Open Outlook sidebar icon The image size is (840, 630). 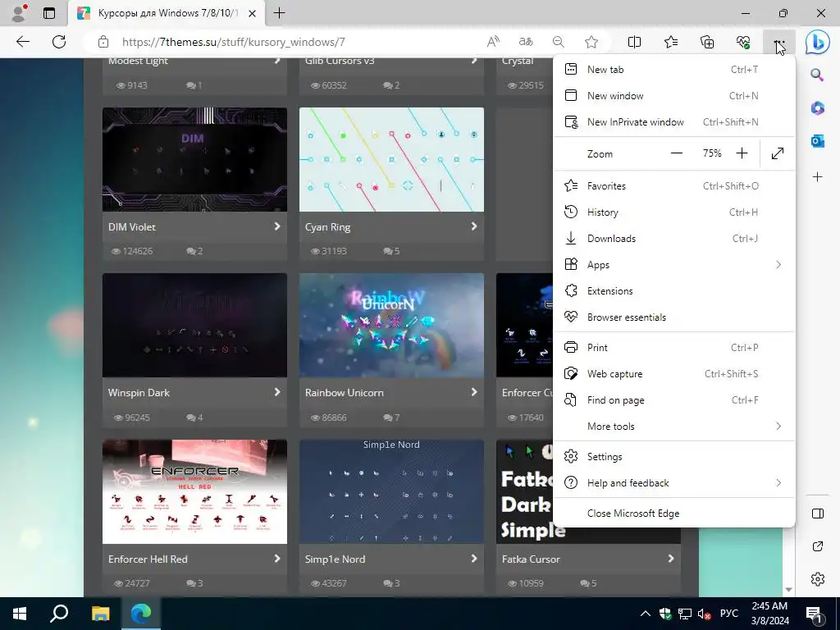(x=817, y=141)
